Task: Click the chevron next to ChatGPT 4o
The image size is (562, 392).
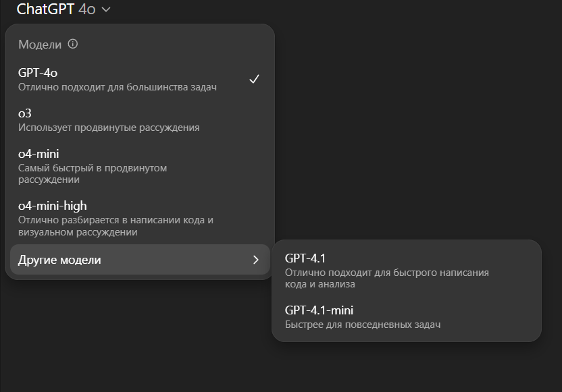Action: 106,9
